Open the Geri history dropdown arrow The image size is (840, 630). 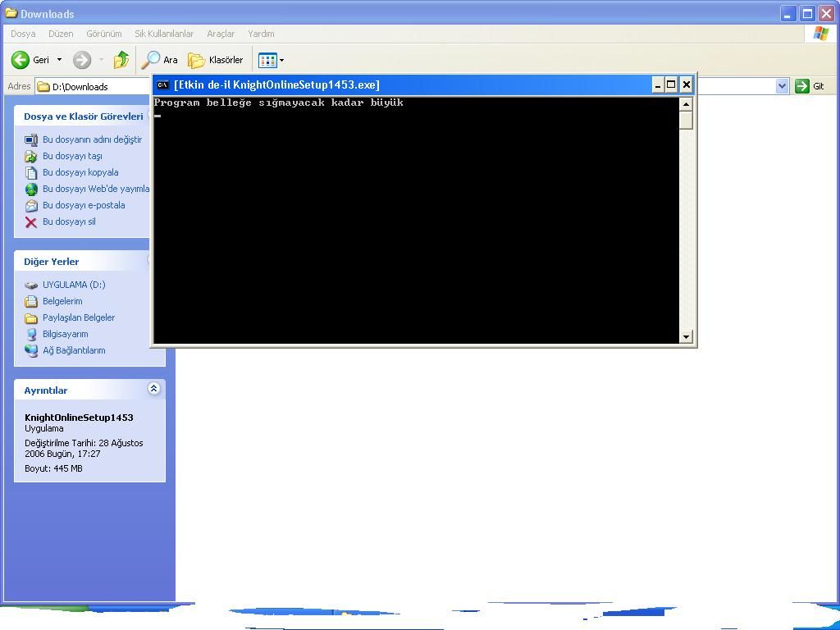pos(59,60)
